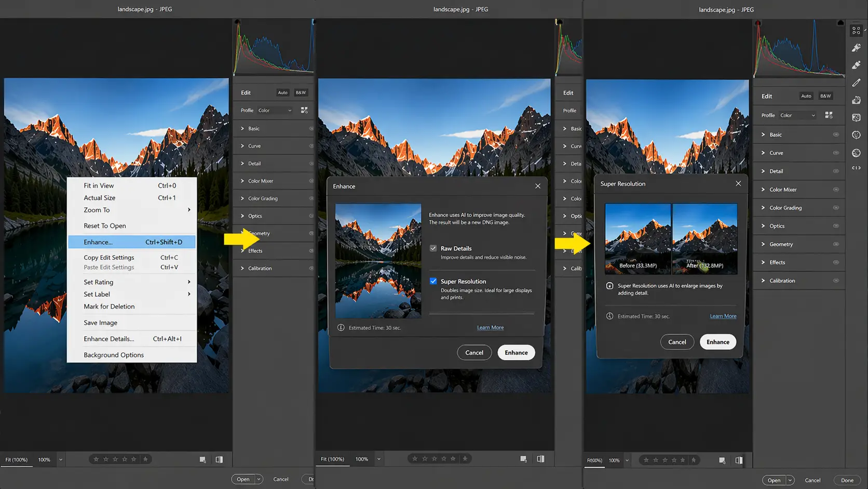The width and height of the screenshot is (868, 489).
Task: Click the landscape preview in Enhance dialog
Action: point(378,260)
